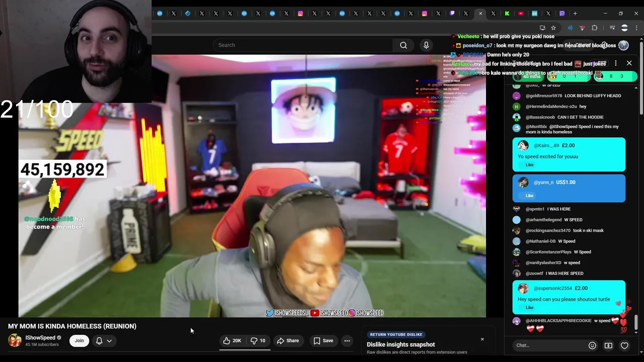Open the IShowSpeed channel name link

[x=40, y=338]
